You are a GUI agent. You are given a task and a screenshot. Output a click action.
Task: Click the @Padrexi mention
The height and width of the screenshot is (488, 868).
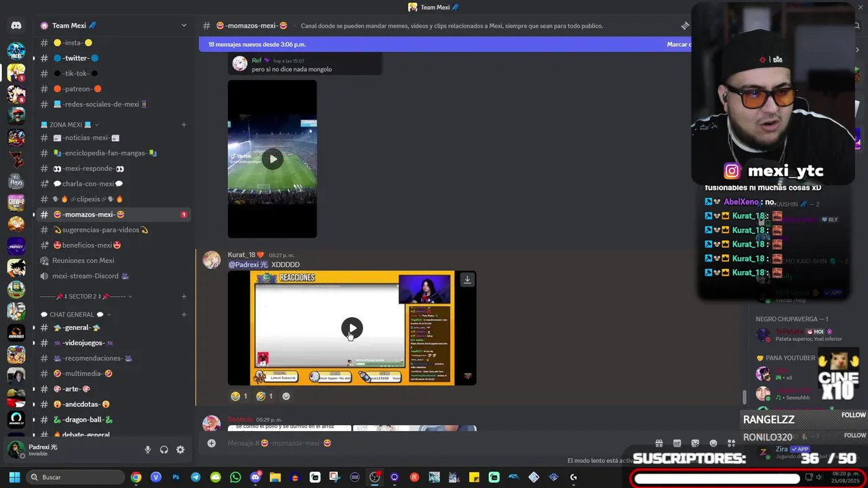coord(248,264)
